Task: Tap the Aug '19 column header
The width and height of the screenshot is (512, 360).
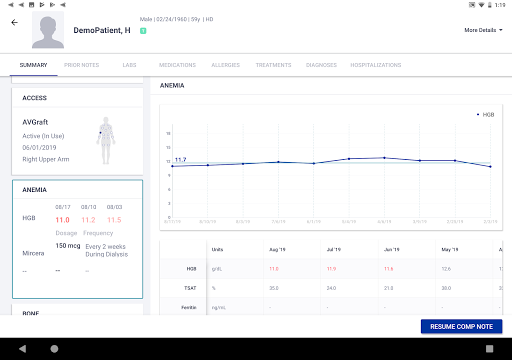Action: [277, 250]
